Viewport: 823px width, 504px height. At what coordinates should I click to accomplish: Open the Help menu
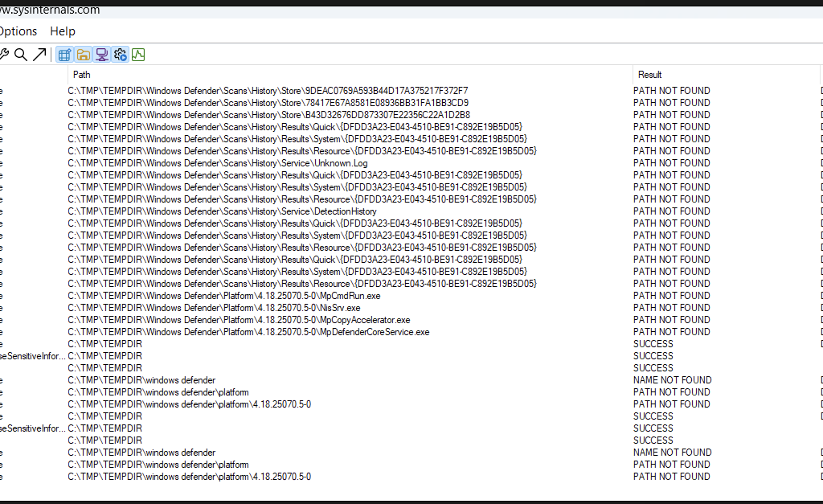[63, 31]
